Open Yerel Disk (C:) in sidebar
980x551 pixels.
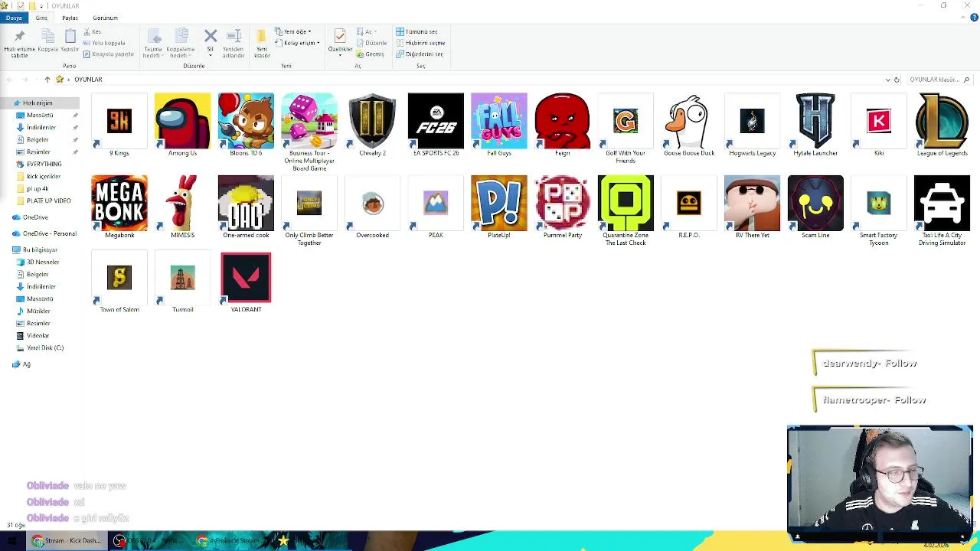coord(45,347)
